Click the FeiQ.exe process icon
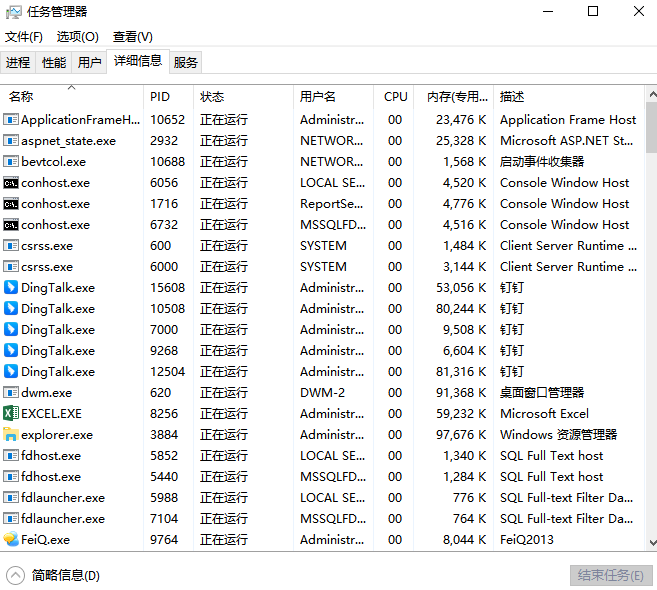The width and height of the screenshot is (657, 590). click(x=11, y=539)
